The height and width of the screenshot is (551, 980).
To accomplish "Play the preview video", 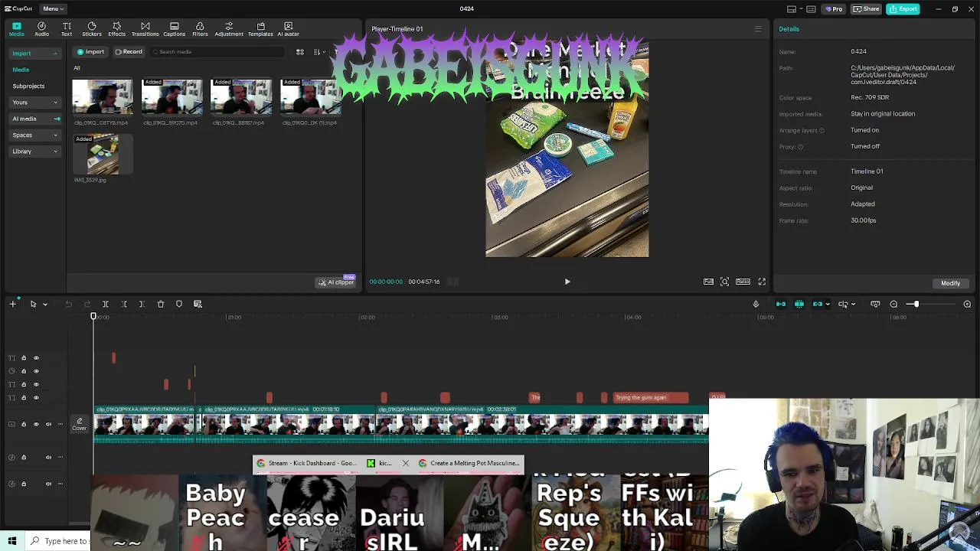I will click(567, 282).
